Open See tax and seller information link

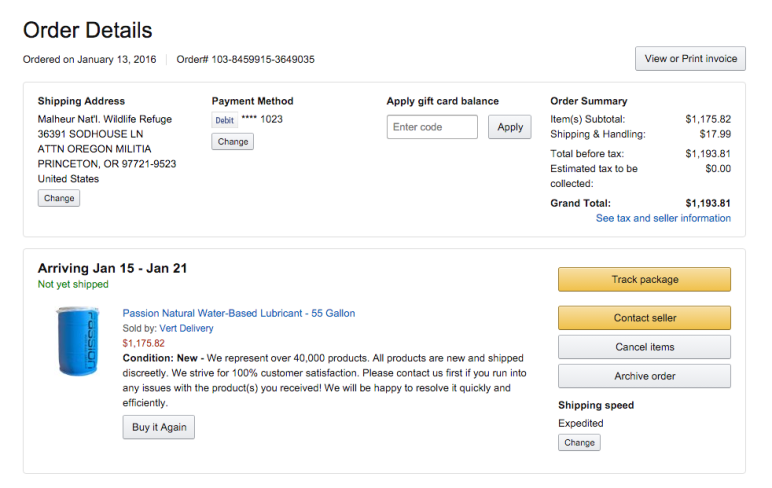(x=663, y=218)
